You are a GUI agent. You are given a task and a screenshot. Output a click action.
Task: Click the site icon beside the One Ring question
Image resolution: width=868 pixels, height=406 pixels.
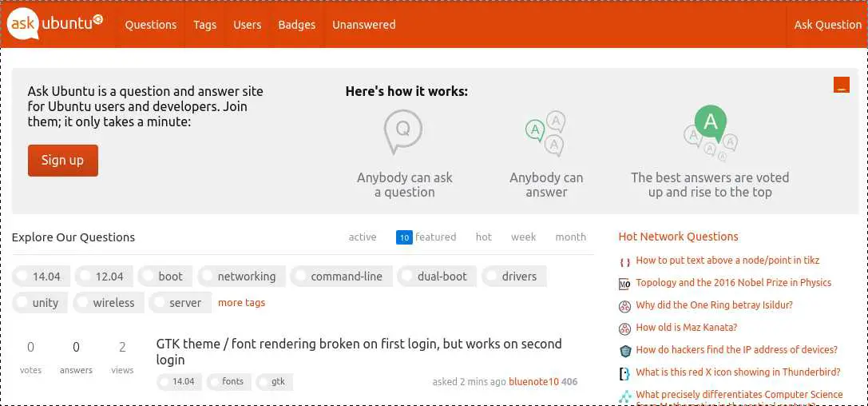624,306
